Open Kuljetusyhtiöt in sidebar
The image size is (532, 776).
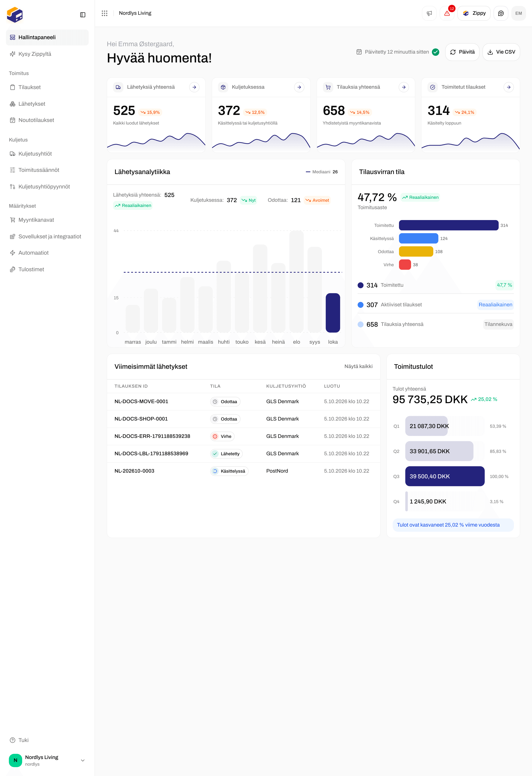[x=47, y=154]
